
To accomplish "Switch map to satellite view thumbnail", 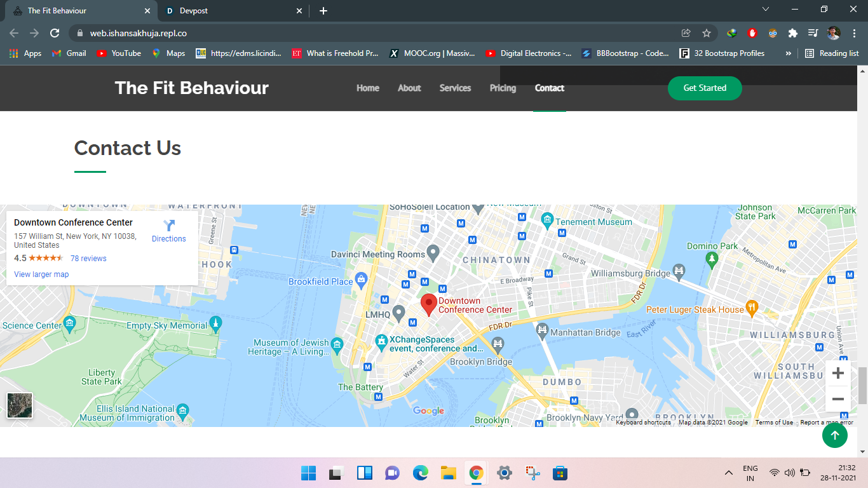I will [20, 405].
